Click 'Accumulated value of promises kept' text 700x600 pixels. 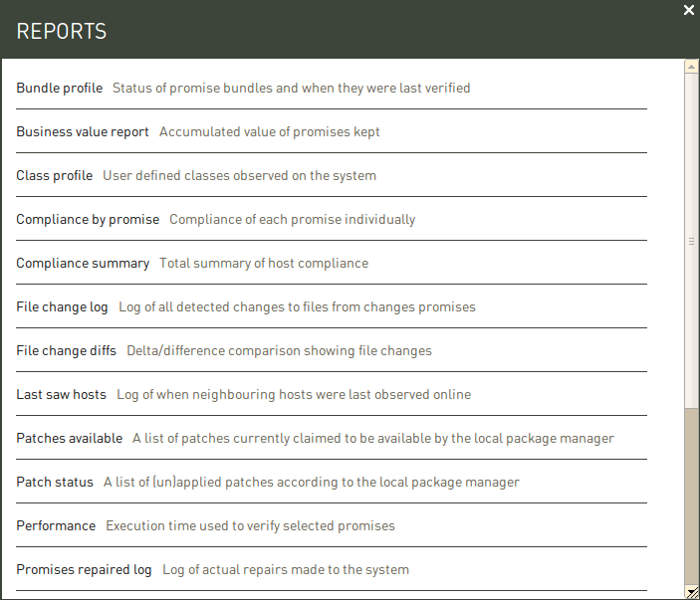coord(270,132)
